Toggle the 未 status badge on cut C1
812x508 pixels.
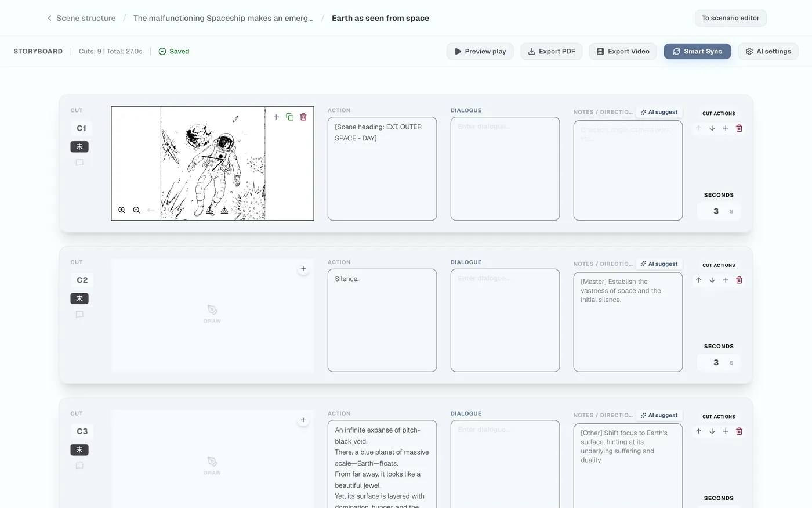pos(79,147)
